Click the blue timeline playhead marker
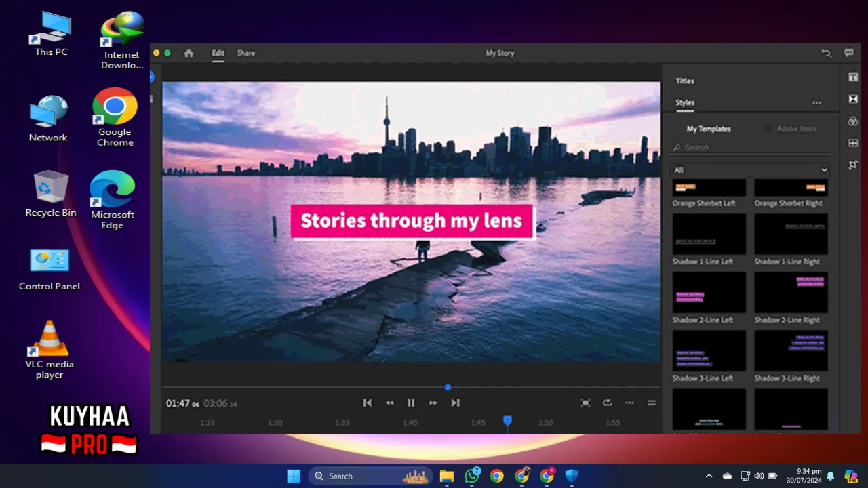 click(507, 422)
